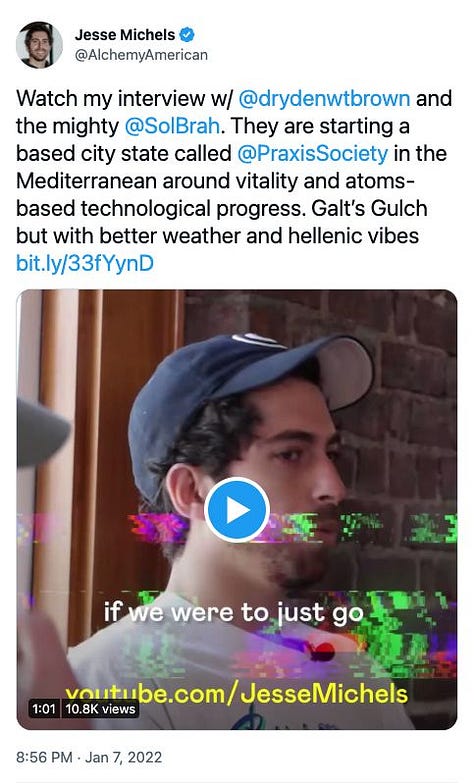Click the Jesse Michels display name
Viewport: 474px width, 783px height.
pyautogui.click(x=125, y=35)
